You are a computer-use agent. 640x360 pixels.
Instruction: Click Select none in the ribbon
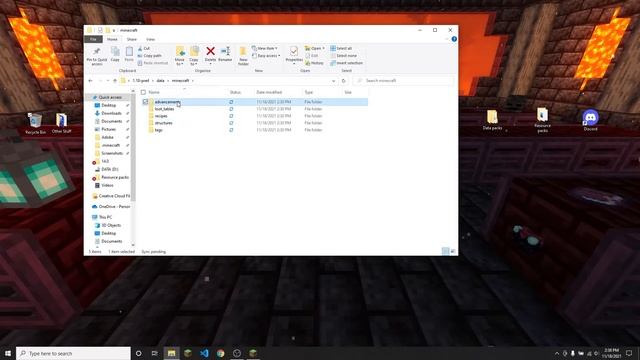click(x=343, y=56)
